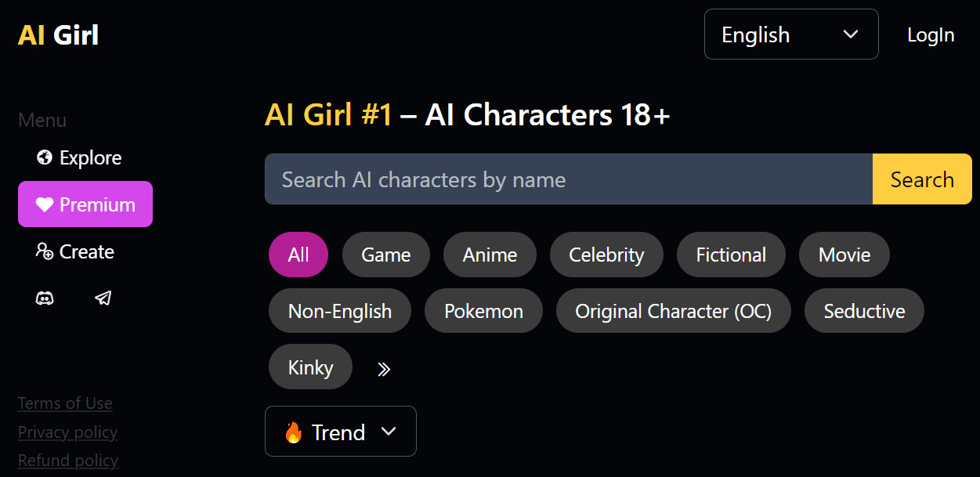Open the Telegram icon link
Image resolution: width=980 pixels, height=477 pixels.
point(103,298)
